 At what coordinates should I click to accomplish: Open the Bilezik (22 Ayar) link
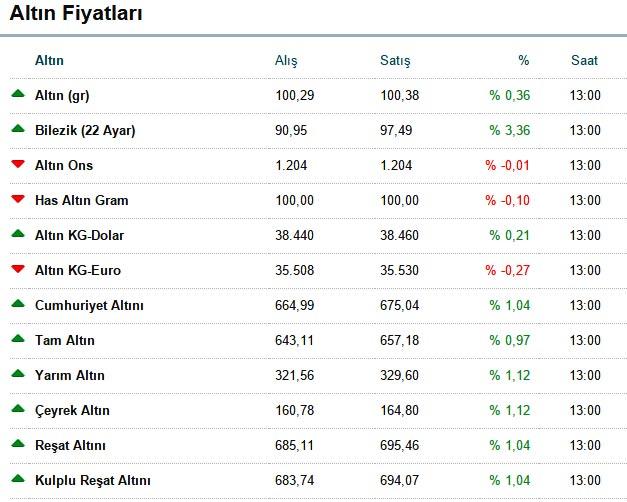pyautogui.click(x=85, y=130)
